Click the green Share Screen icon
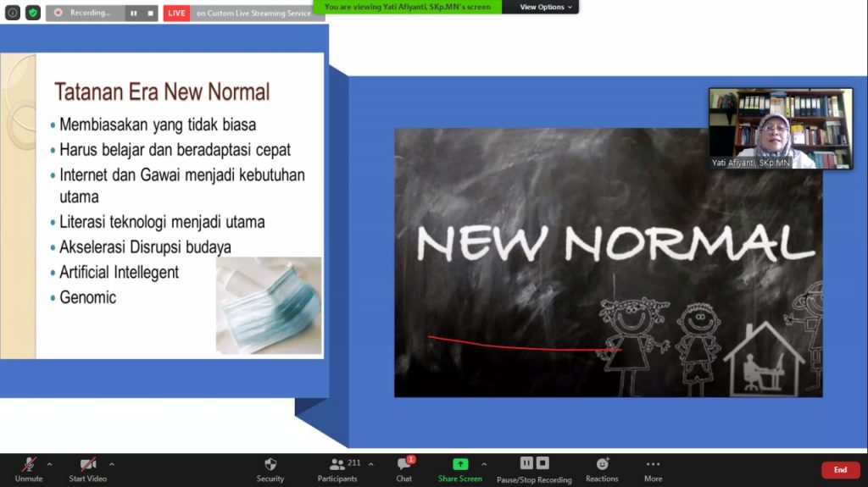 pos(459,464)
